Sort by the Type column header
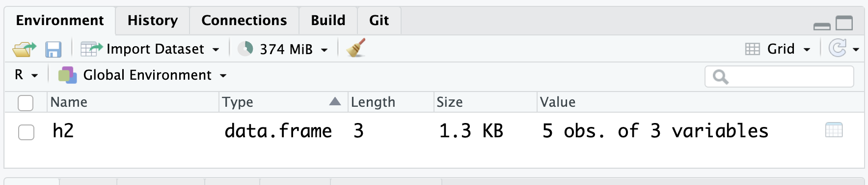This screenshot has height=185, width=868. coord(283,102)
